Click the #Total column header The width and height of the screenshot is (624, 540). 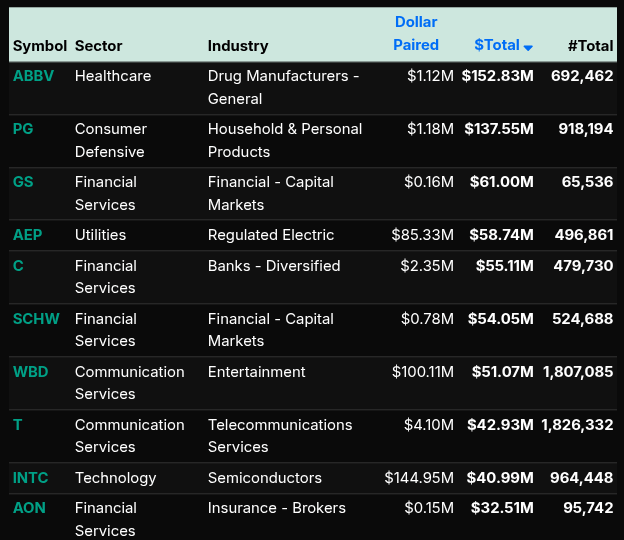click(590, 46)
